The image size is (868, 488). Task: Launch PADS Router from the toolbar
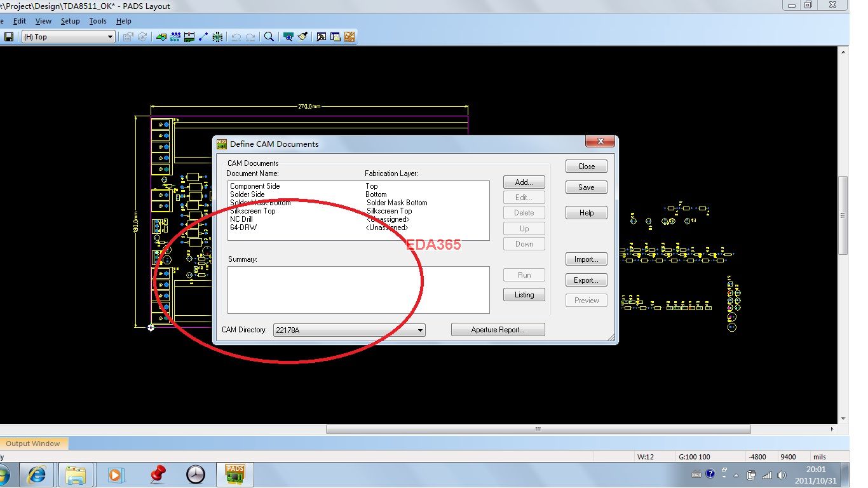pyautogui.click(x=349, y=37)
